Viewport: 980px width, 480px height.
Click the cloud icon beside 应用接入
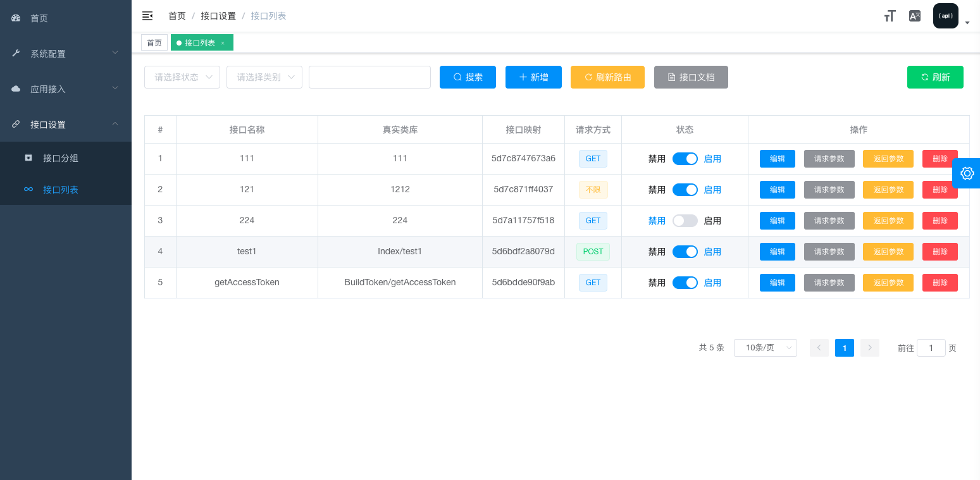coord(16,89)
